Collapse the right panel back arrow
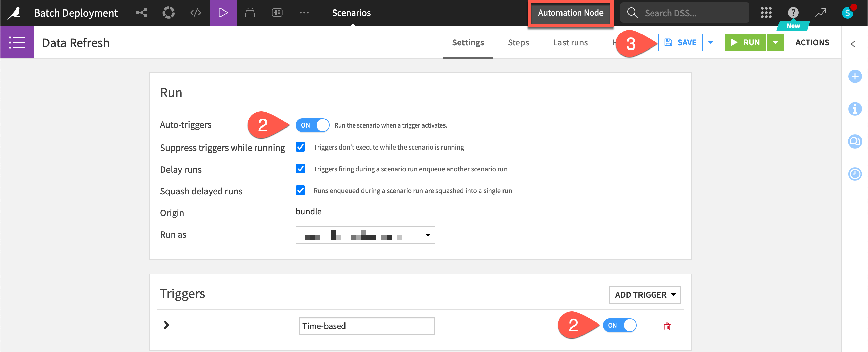 pos(855,44)
